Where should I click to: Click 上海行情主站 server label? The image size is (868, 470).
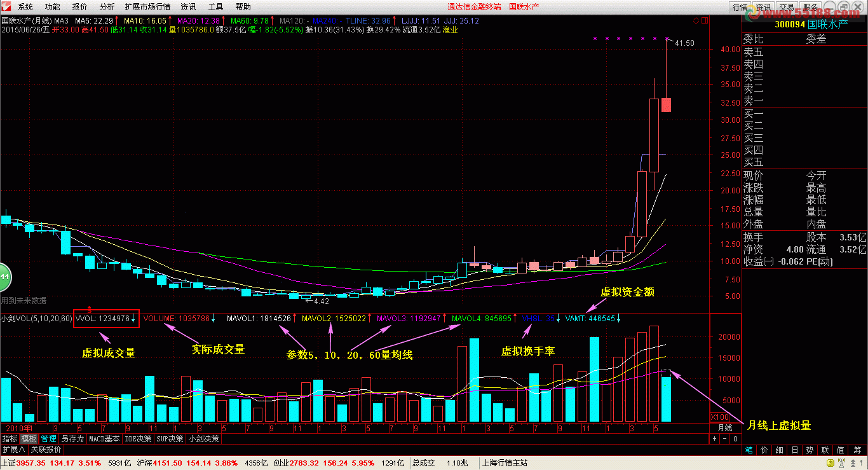(x=505, y=463)
